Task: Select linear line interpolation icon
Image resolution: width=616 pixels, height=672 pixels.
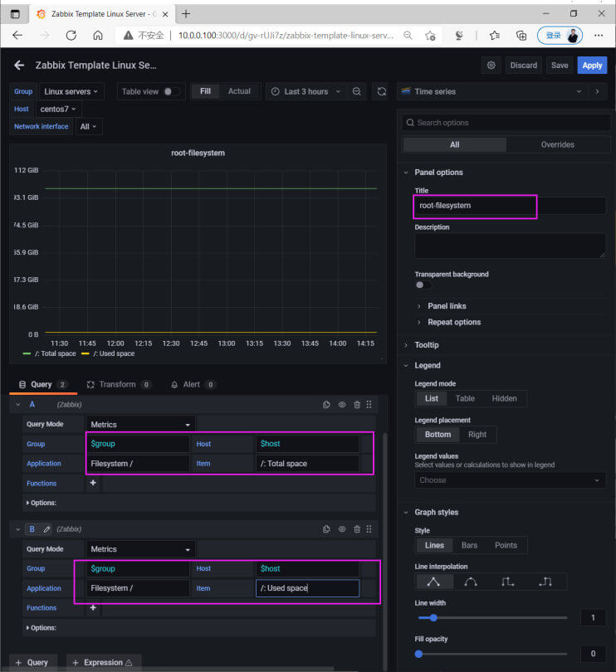Action: 433,582
